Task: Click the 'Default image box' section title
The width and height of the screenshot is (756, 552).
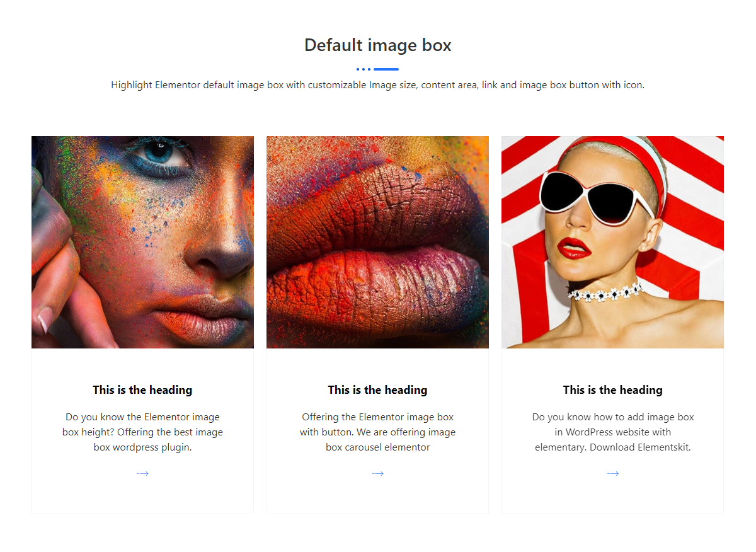Action: click(x=377, y=45)
